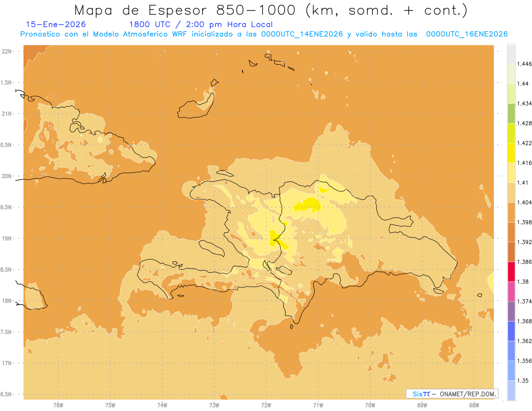Select the longitude label "69W"
This screenshot has height=411, width=532.
(x=422, y=405)
